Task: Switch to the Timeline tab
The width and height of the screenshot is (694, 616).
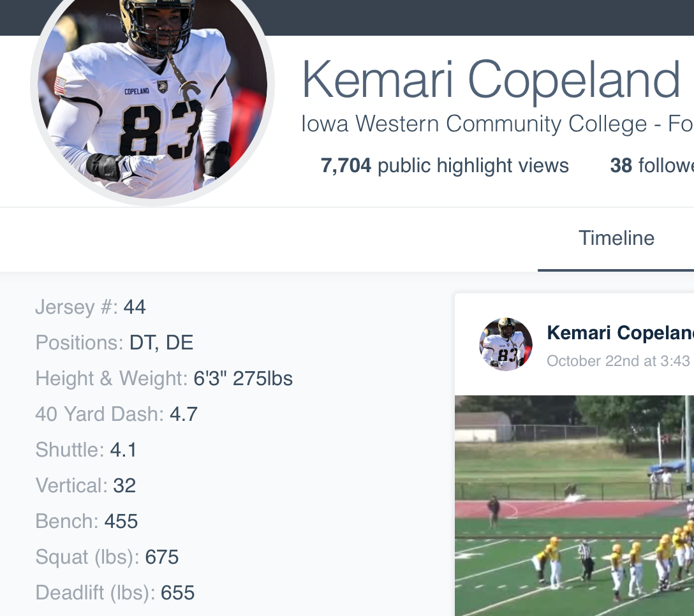Action: 616,238
